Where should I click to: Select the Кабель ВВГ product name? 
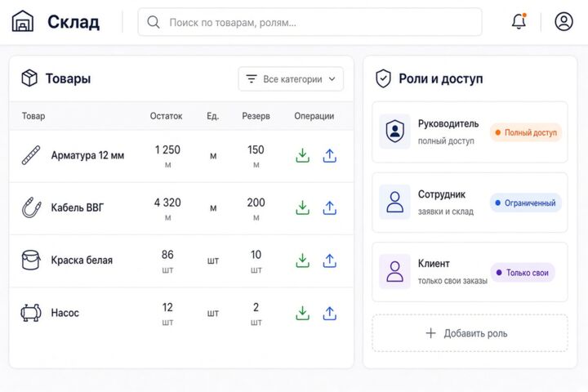(78, 207)
